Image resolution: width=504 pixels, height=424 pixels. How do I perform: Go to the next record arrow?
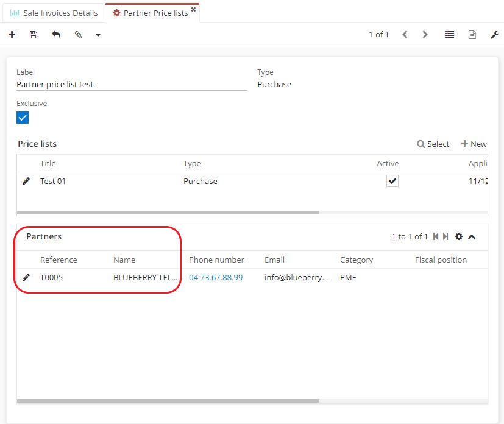click(x=425, y=35)
